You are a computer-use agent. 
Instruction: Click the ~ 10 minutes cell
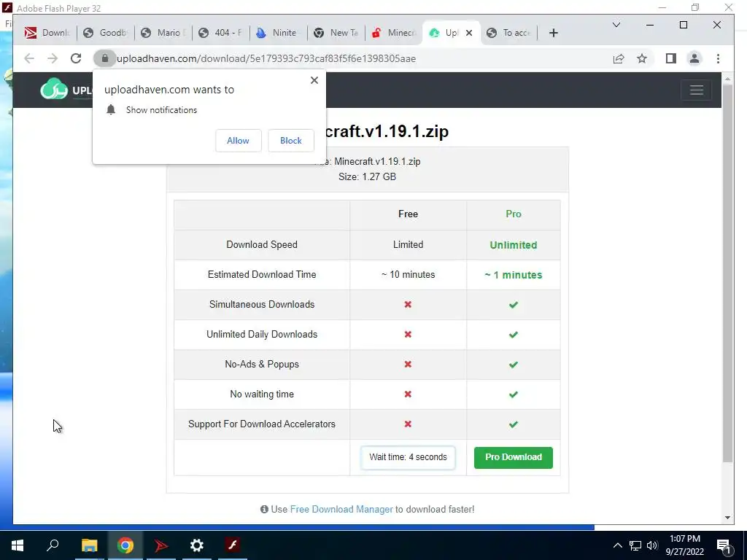(x=408, y=274)
